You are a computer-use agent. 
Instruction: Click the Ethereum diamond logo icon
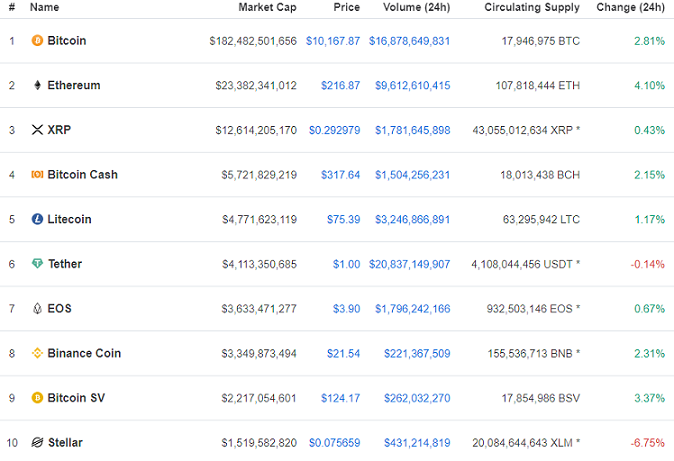(37, 85)
